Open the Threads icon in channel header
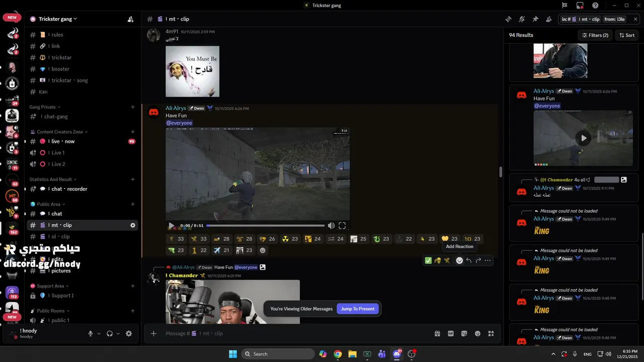The width and height of the screenshot is (644, 362). coord(509,19)
